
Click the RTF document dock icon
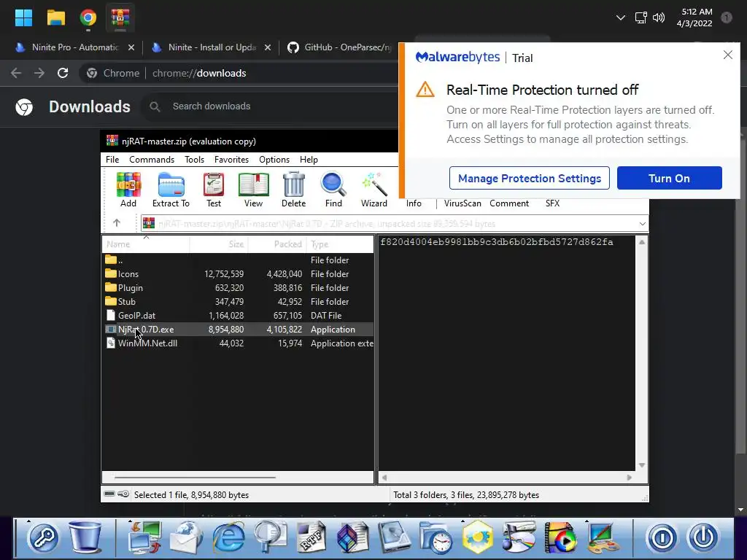(311, 537)
